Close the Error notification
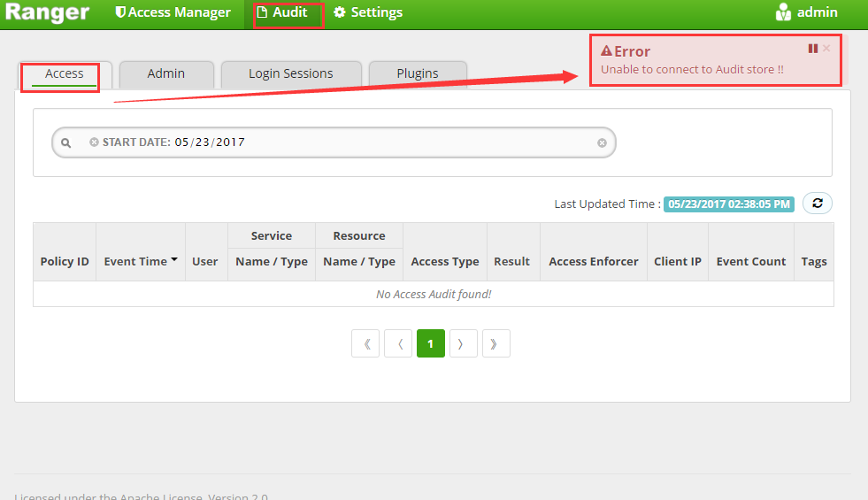 [x=826, y=48]
